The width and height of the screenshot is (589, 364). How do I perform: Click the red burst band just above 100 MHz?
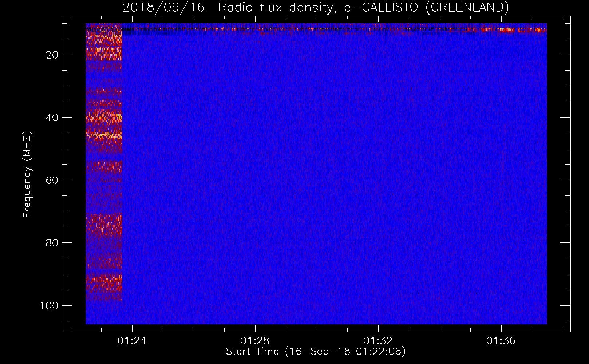104,283
